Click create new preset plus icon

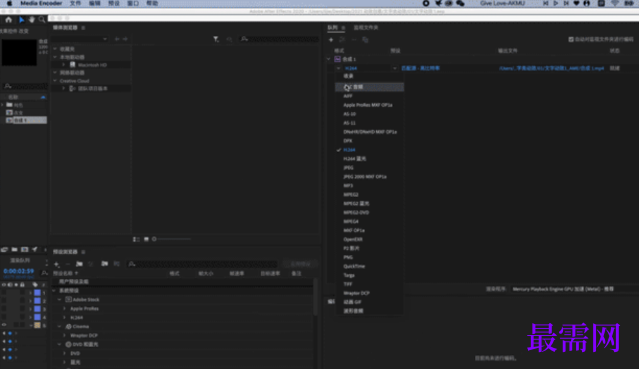tap(57, 264)
